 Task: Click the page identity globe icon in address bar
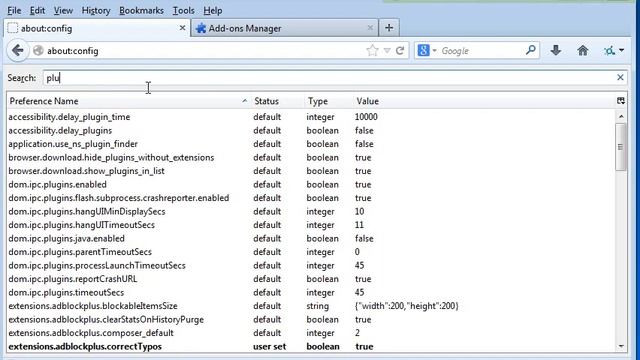[x=38, y=51]
